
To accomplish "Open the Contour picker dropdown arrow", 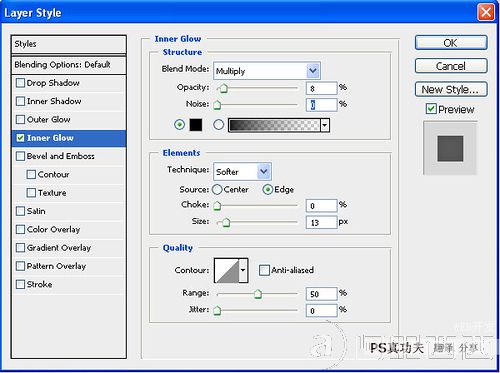I will coord(243,270).
